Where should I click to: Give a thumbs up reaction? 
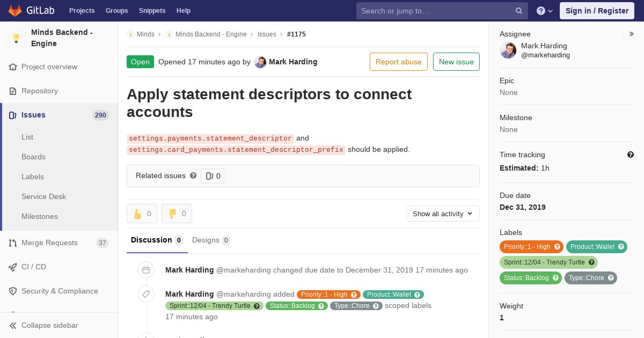click(x=142, y=214)
